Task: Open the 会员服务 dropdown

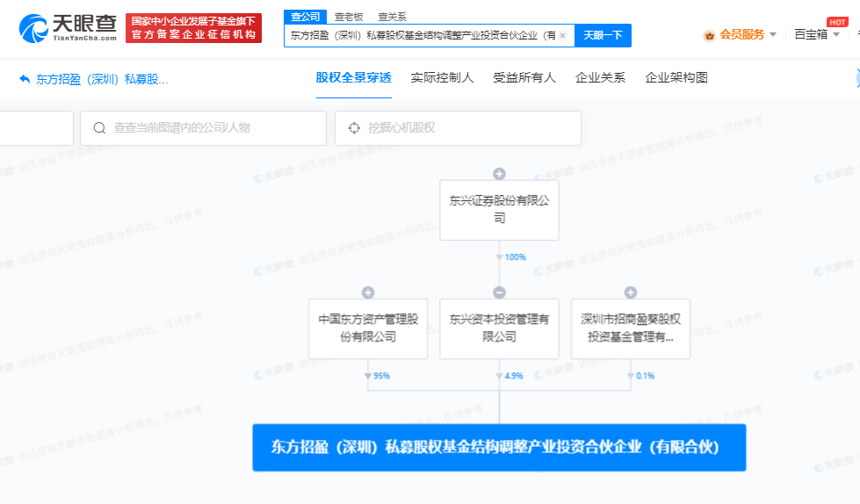Action: (x=748, y=34)
